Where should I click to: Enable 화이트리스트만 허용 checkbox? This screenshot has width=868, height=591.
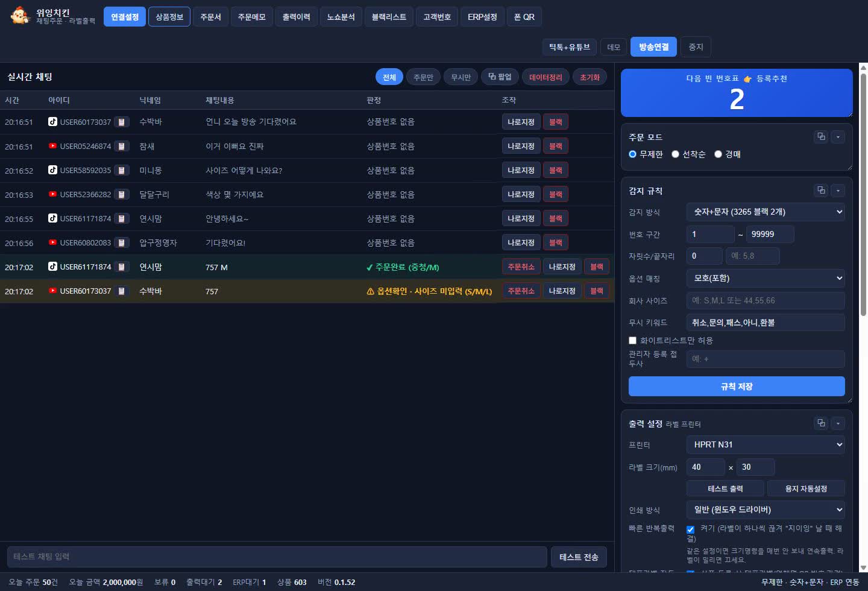[632, 341]
